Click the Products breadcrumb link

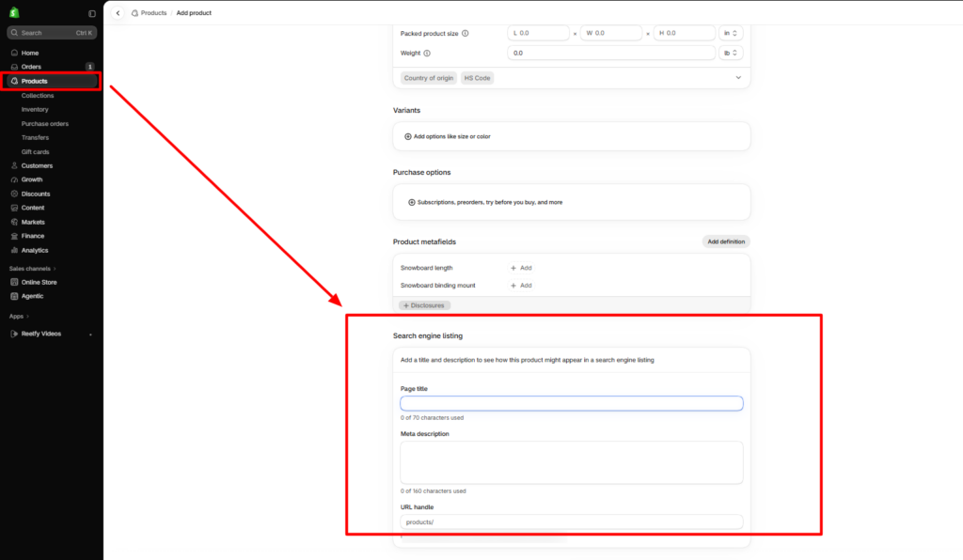(153, 13)
